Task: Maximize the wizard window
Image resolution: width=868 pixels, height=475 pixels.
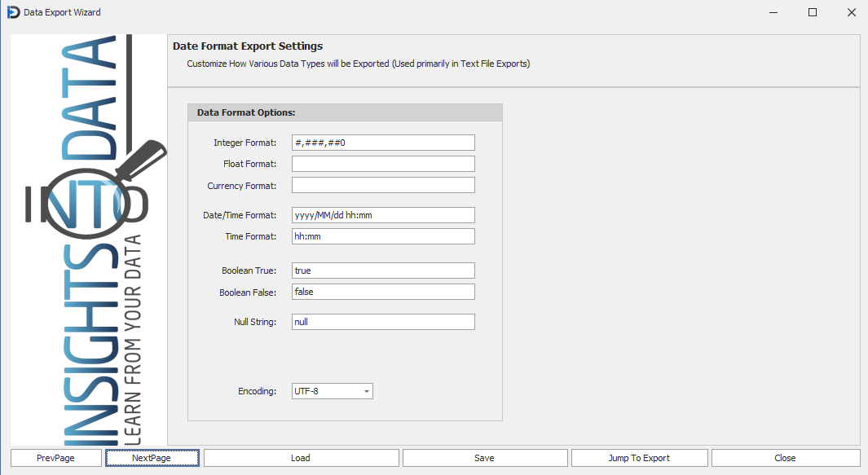Action: coord(813,12)
